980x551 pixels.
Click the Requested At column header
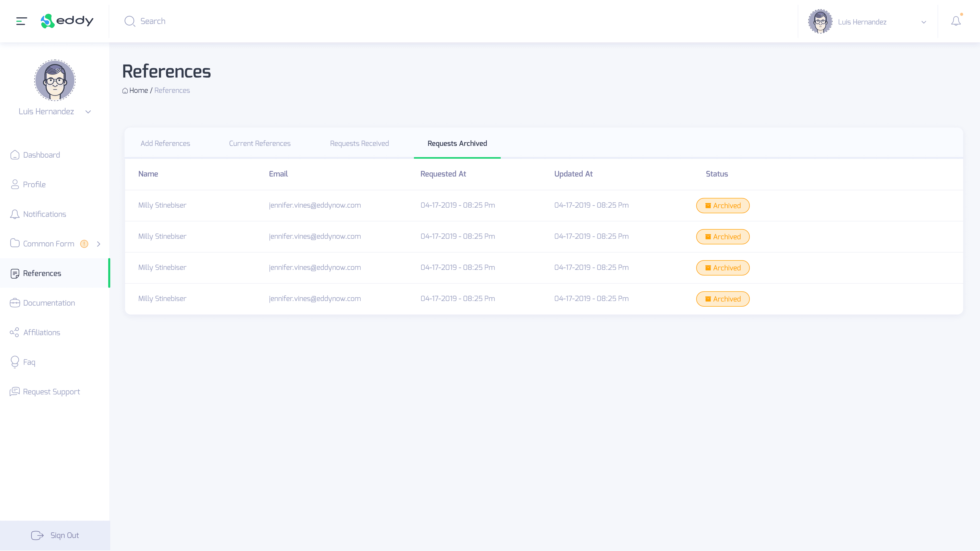(x=443, y=174)
